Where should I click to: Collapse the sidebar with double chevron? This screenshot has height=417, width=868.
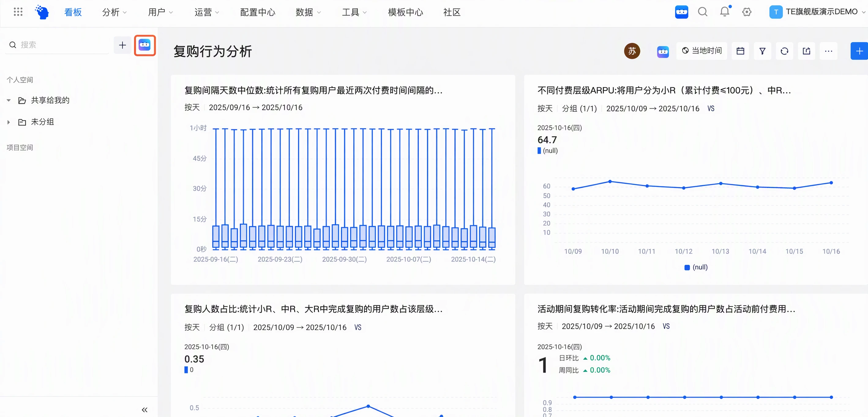pyautogui.click(x=144, y=410)
